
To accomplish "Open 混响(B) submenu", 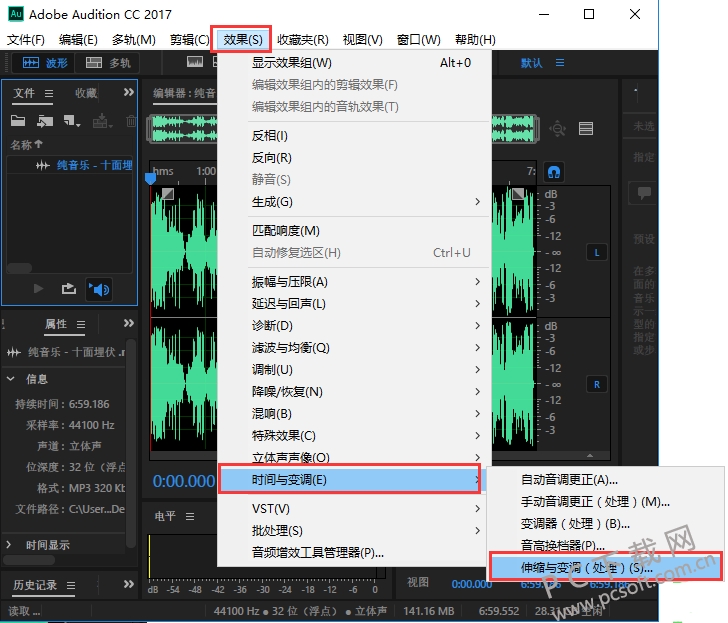I will (x=354, y=414).
